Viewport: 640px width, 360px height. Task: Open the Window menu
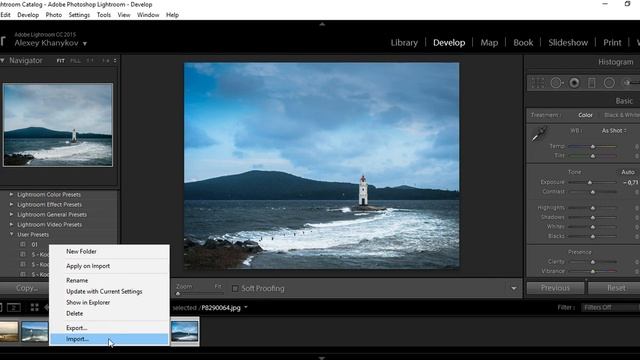pyautogui.click(x=148, y=15)
